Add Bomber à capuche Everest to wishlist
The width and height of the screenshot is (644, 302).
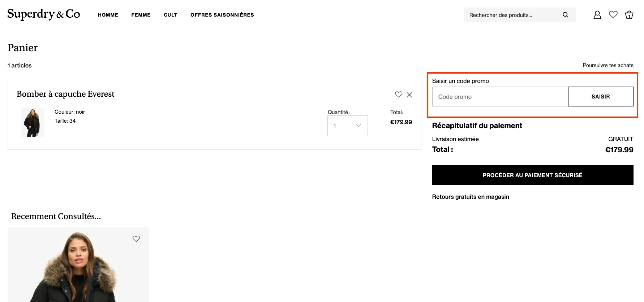tap(399, 95)
